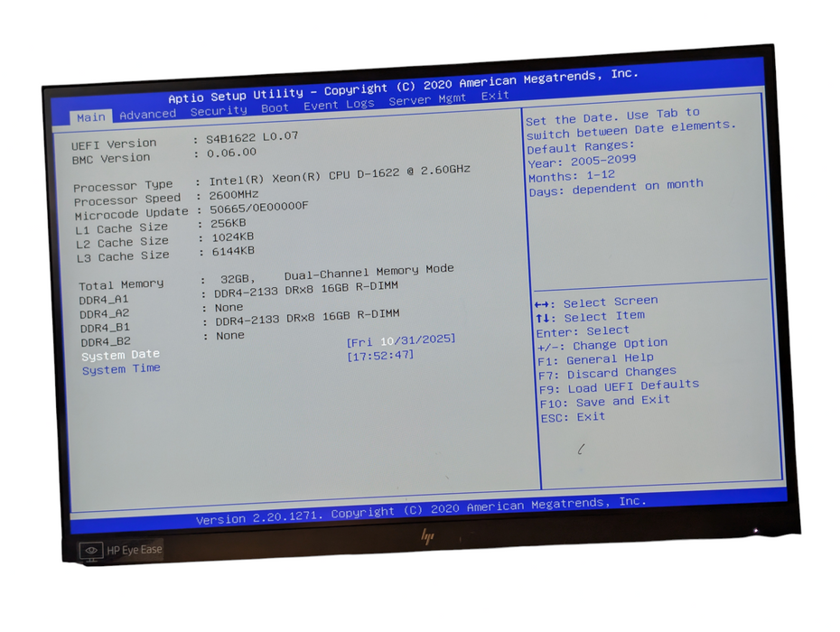Image resolution: width=840 pixels, height=632 pixels.
Task: Click the F10: Save and Exit hint
Action: pyautogui.click(x=605, y=403)
